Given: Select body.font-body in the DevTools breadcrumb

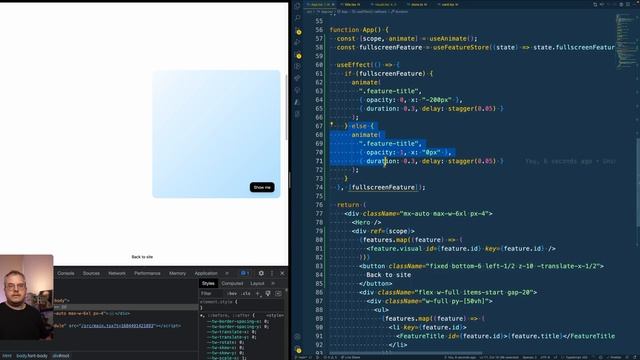Looking at the screenshot, I should click(x=32, y=356).
